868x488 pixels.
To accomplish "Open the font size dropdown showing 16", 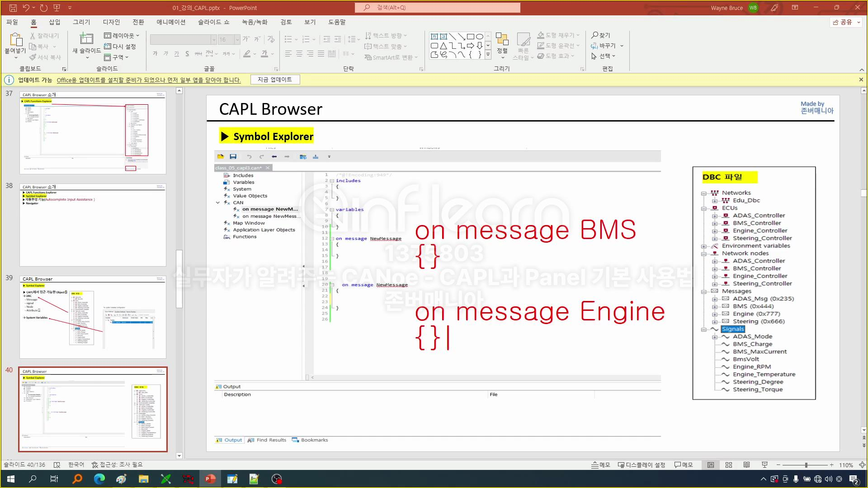I will (x=237, y=40).
